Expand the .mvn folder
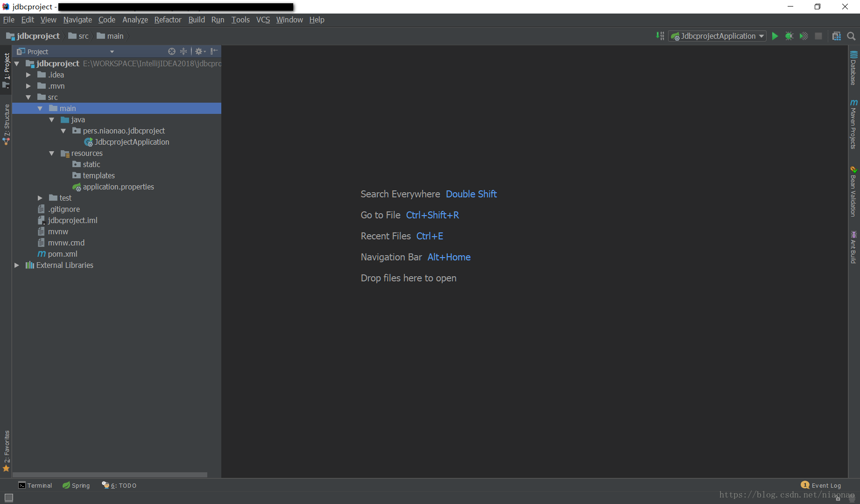The image size is (860, 504). (x=28, y=86)
